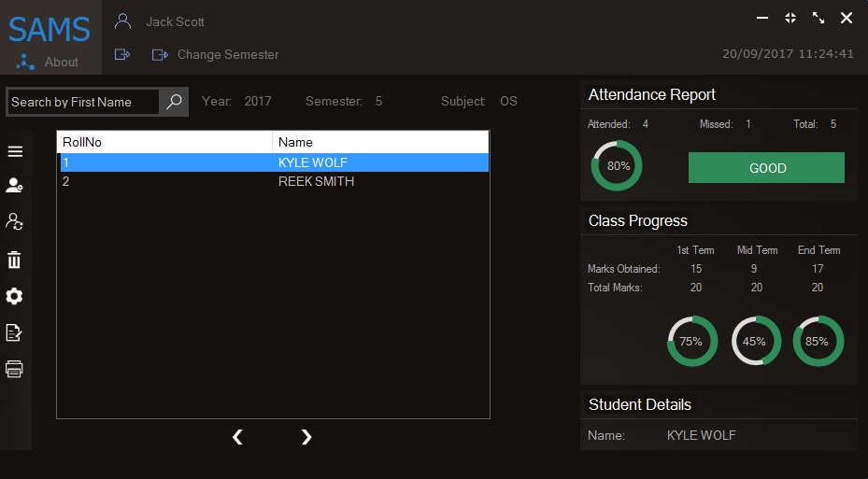Click the 75% first term ring
The image size is (868, 479).
click(x=692, y=341)
